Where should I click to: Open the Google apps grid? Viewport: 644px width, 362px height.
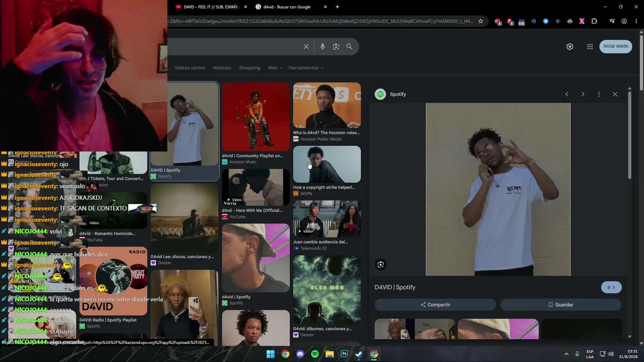(x=590, y=46)
